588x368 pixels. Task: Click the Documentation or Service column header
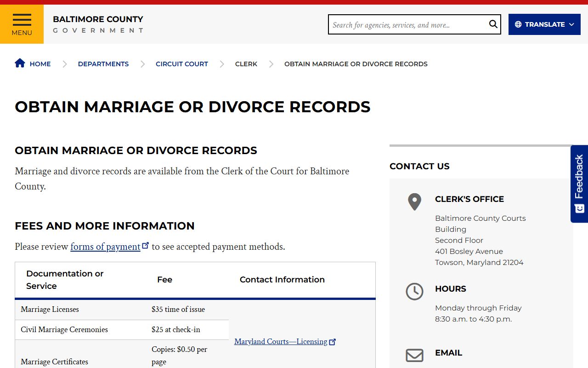65,280
